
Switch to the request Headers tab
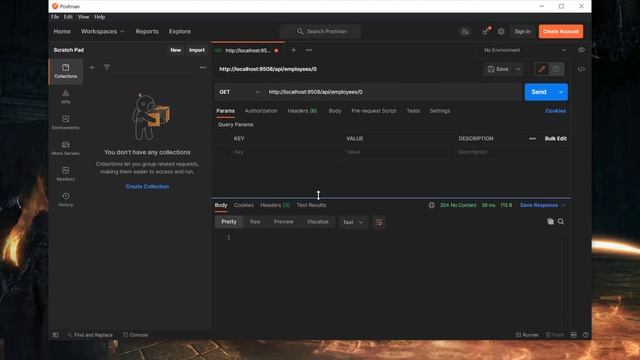pyautogui.click(x=302, y=111)
